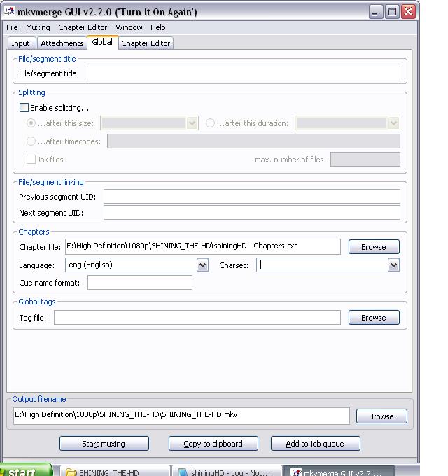Click the Cue name format field
The width and height of the screenshot is (448, 476).
(x=140, y=282)
